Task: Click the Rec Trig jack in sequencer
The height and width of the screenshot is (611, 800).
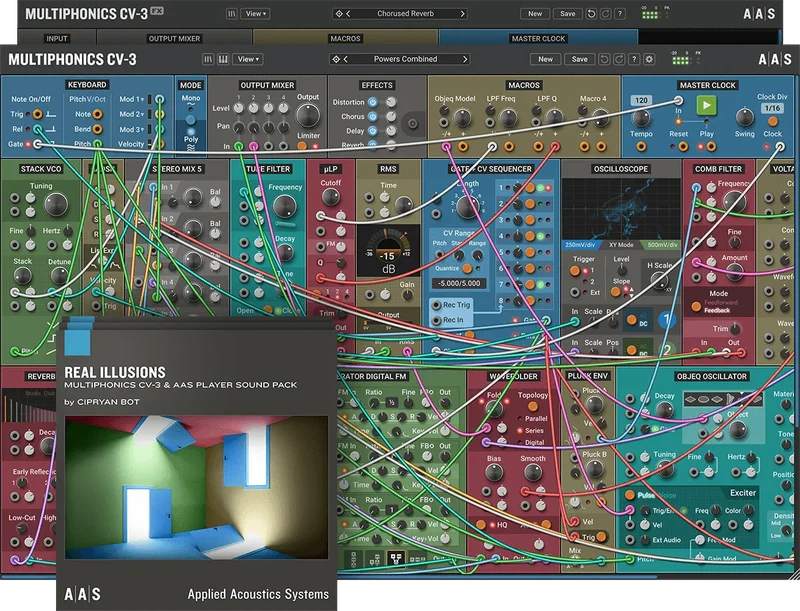Action: tap(436, 305)
